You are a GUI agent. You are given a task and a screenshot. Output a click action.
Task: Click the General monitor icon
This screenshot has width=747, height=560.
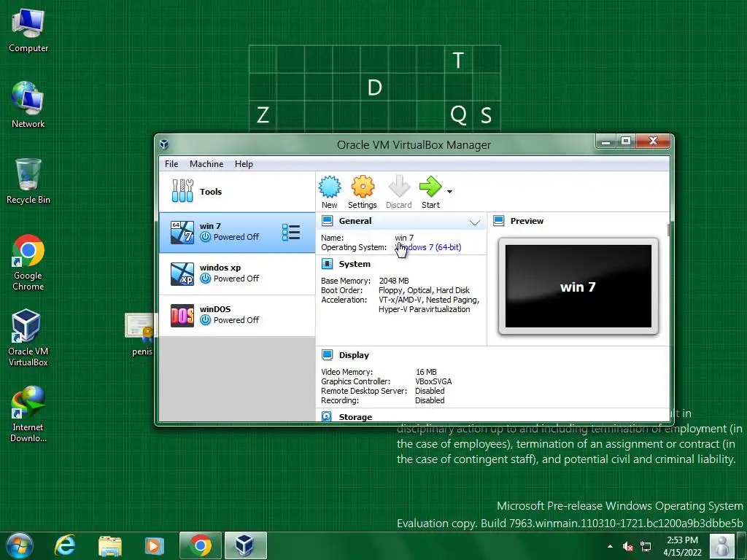tap(328, 220)
